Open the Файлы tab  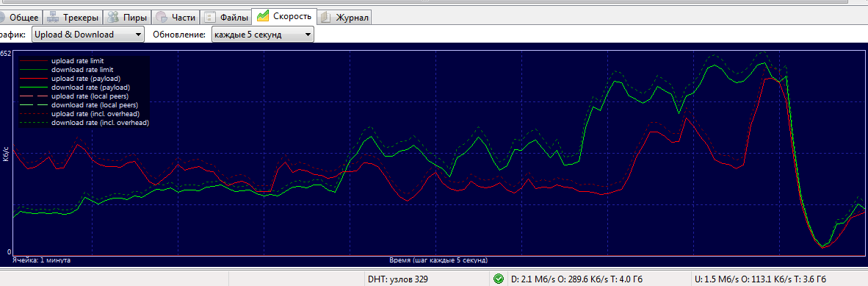point(225,18)
